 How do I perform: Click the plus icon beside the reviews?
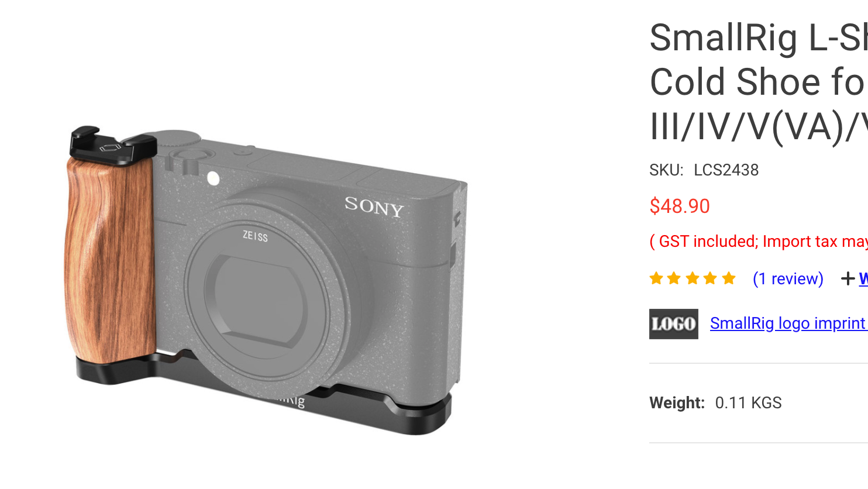click(848, 279)
